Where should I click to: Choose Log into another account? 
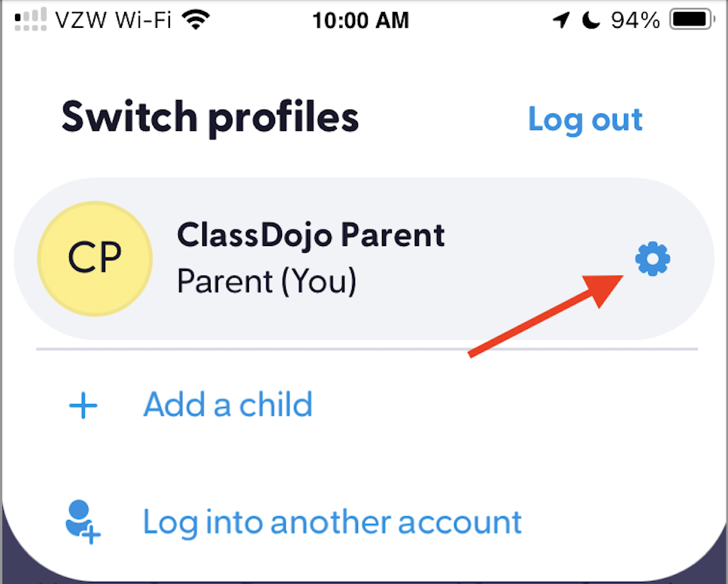(x=332, y=522)
